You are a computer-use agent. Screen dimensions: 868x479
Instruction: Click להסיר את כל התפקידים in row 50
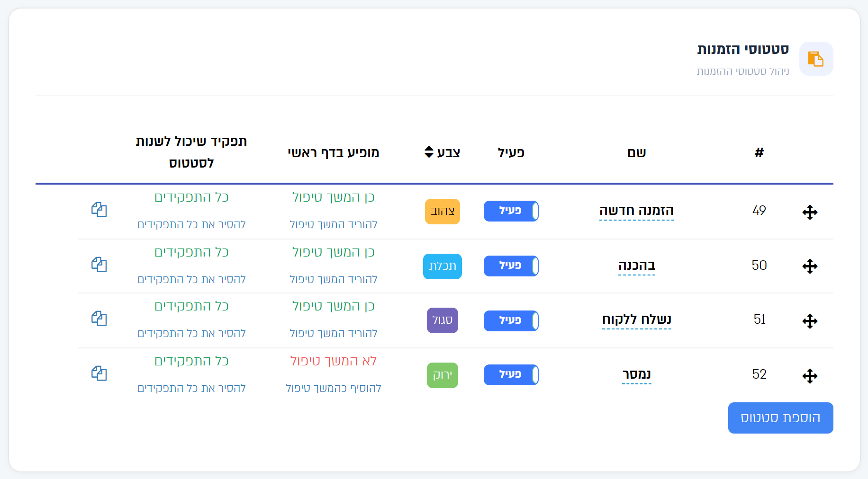pyautogui.click(x=191, y=279)
